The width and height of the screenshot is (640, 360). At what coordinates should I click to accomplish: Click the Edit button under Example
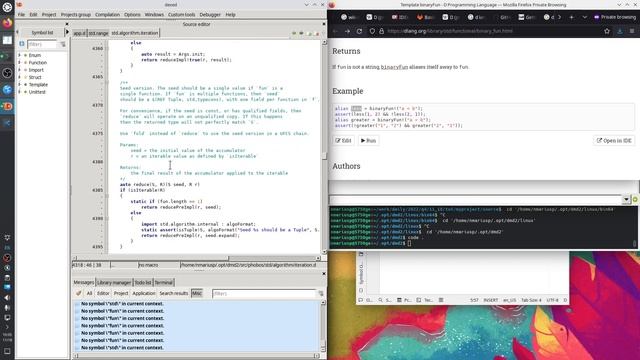coord(343,140)
